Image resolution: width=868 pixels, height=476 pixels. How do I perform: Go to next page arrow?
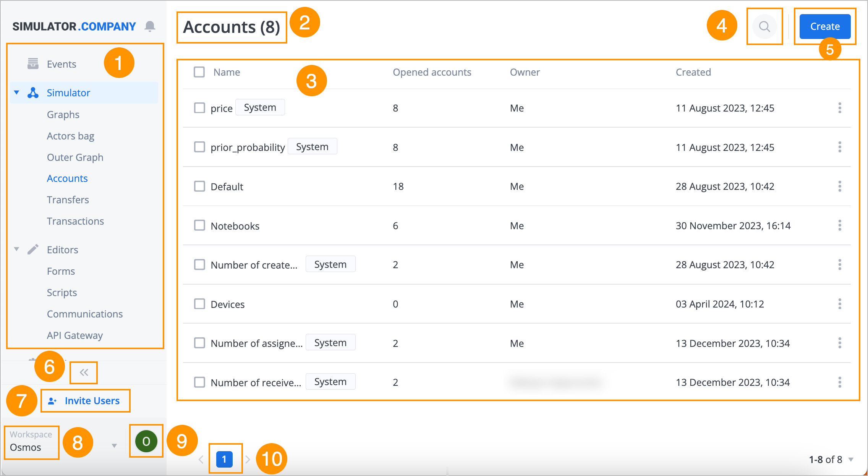click(248, 460)
